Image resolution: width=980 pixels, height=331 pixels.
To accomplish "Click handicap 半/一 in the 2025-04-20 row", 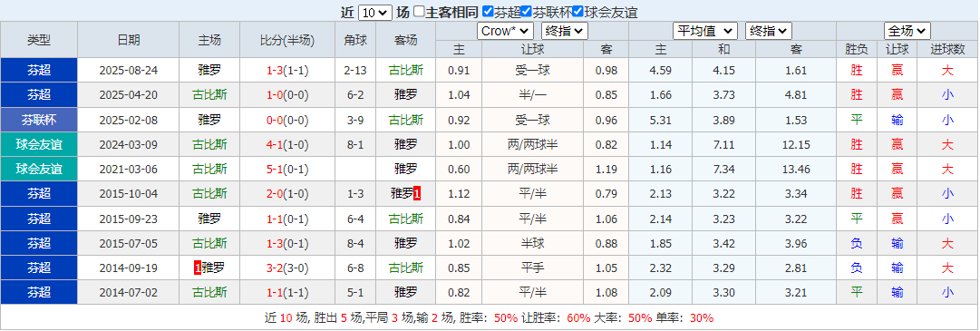I will pyautogui.click(x=532, y=95).
